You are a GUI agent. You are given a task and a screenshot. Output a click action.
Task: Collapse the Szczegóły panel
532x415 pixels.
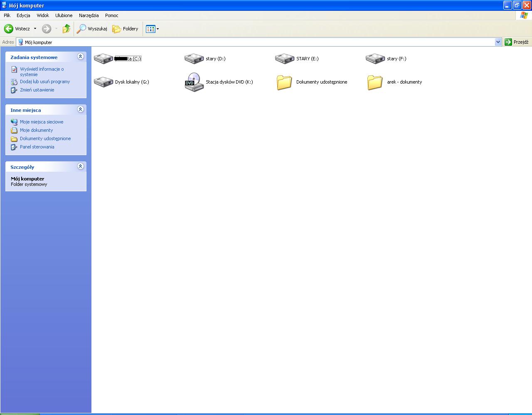tap(81, 166)
